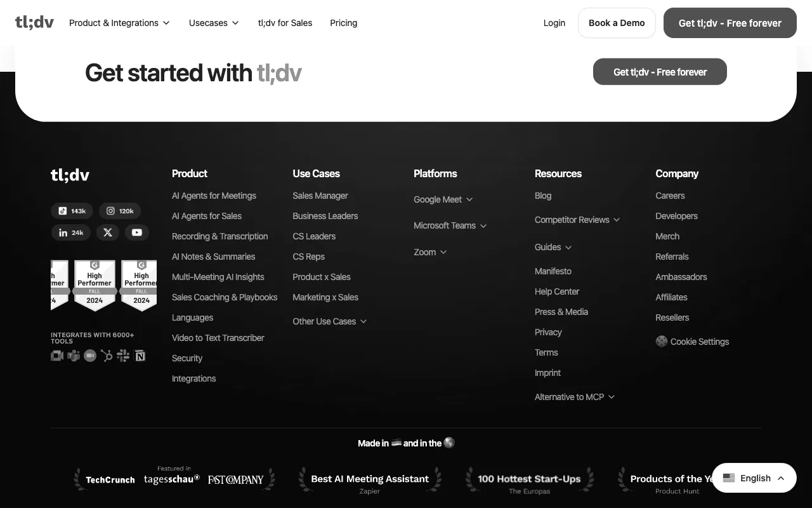Open the Security footer link
This screenshot has width=812, height=508.
[x=187, y=358]
